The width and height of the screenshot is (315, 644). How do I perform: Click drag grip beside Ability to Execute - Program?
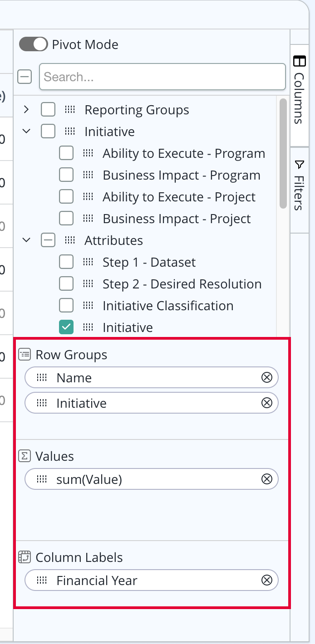click(88, 153)
